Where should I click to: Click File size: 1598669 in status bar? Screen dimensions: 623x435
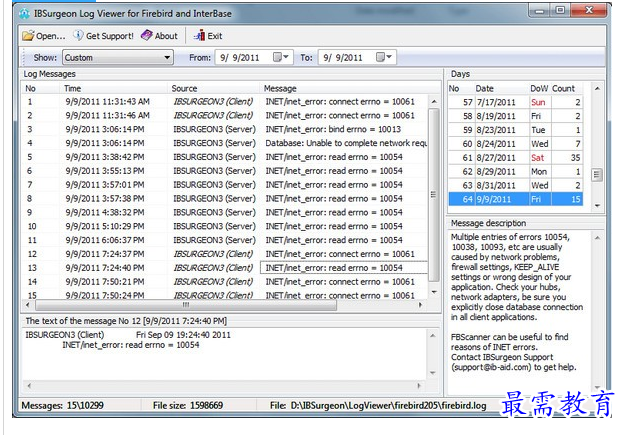(x=188, y=406)
